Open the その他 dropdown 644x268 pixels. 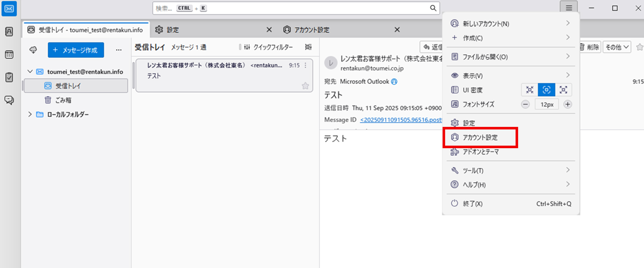617,47
